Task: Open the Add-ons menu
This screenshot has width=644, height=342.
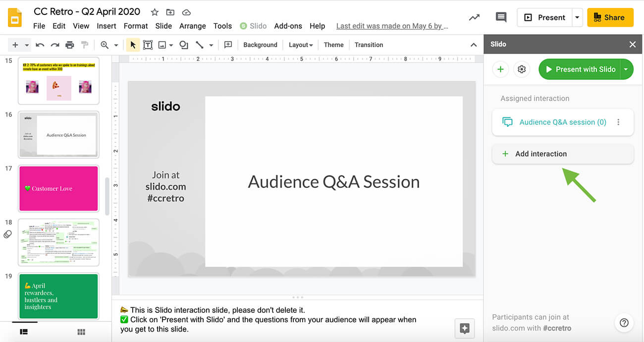Action: tap(288, 26)
